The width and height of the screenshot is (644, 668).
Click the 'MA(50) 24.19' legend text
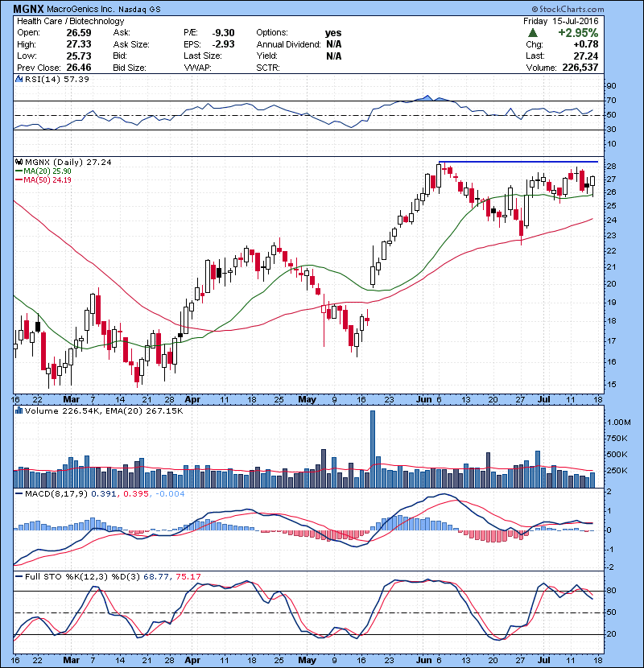47,179
